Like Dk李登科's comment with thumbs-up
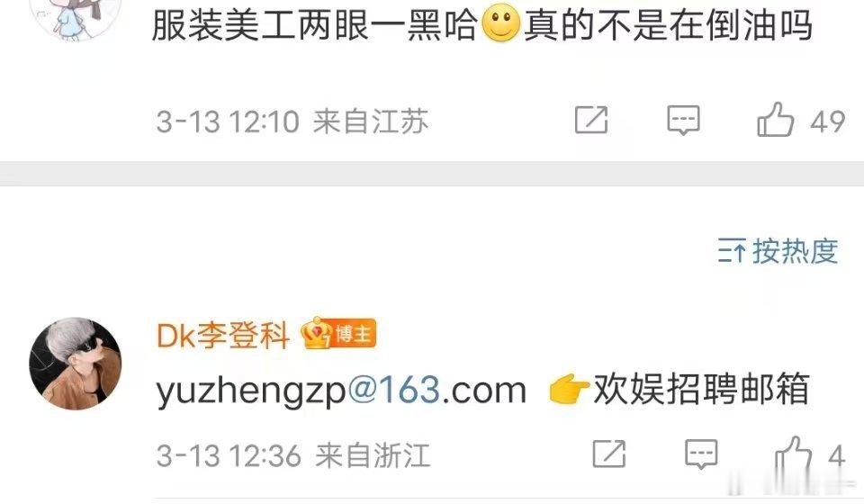This screenshot has height=504, width=864. [794, 455]
